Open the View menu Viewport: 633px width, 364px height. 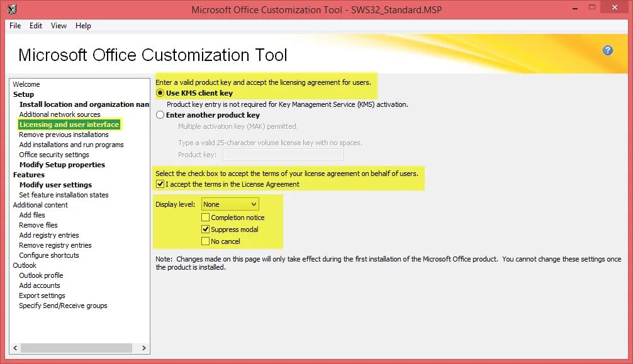[59, 25]
